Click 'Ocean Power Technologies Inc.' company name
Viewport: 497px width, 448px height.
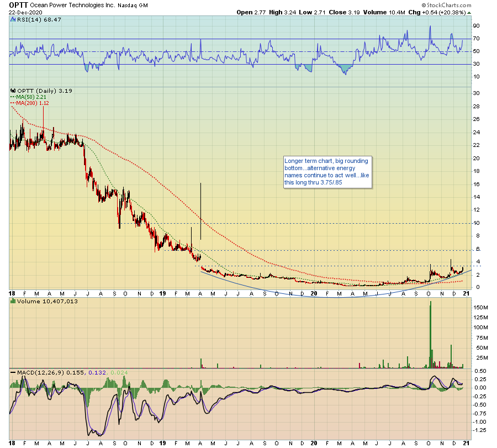point(72,5)
